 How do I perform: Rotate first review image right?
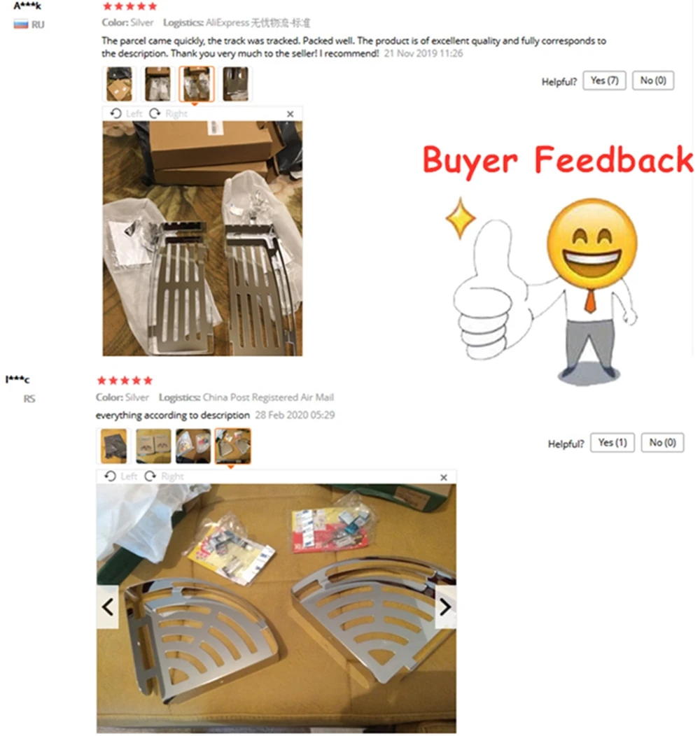[168, 113]
